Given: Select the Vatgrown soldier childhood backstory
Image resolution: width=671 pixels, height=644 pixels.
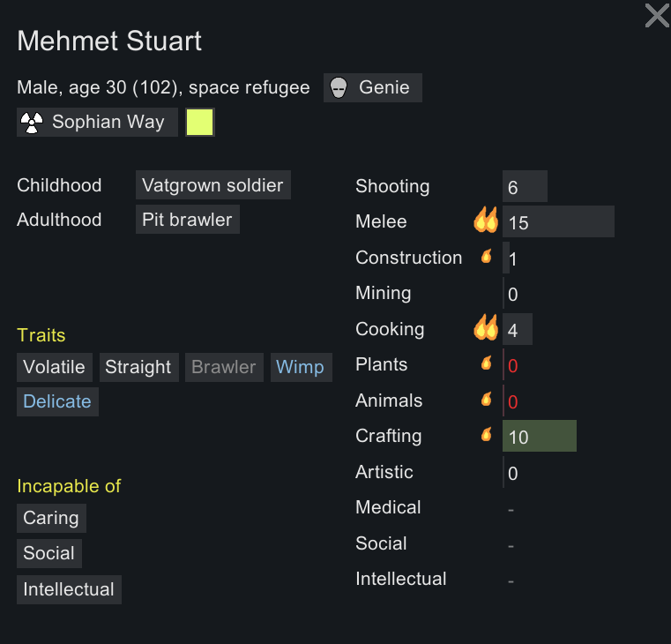Looking at the screenshot, I should tap(213, 185).
